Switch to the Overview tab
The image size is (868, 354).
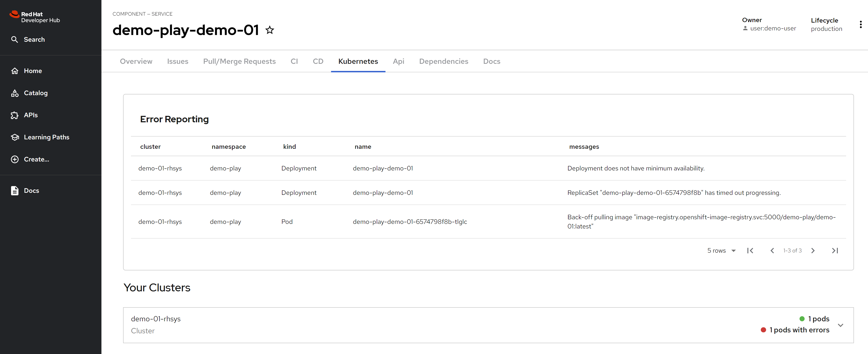136,61
